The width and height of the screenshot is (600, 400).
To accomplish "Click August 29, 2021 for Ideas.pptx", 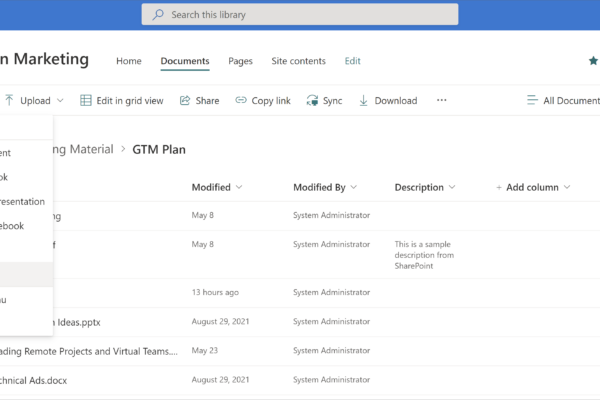I will click(220, 321).
